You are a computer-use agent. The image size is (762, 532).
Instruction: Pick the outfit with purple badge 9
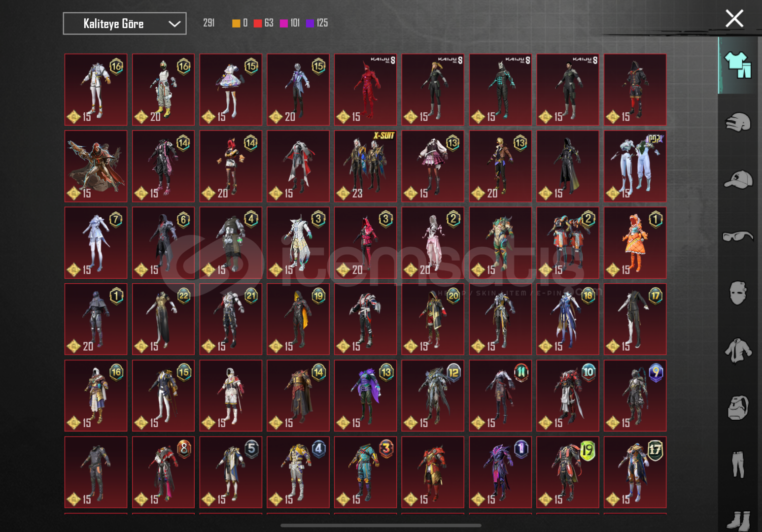[x=635, y=396]
